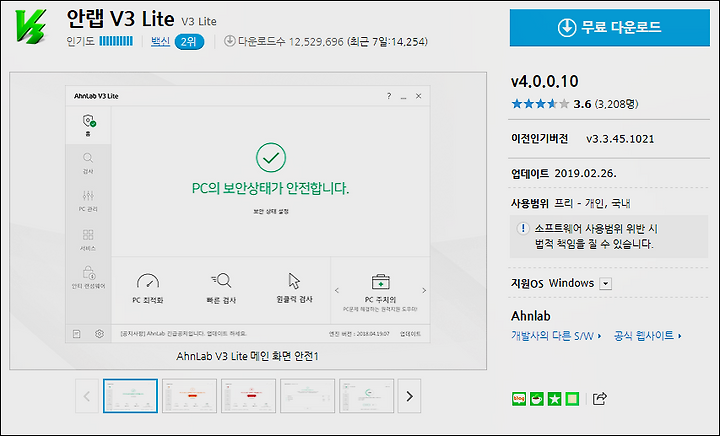Image resolution: width=720 pixels, height=436 pixels.
Task: Show next thumbnails with right arrow
Action: 409,396
